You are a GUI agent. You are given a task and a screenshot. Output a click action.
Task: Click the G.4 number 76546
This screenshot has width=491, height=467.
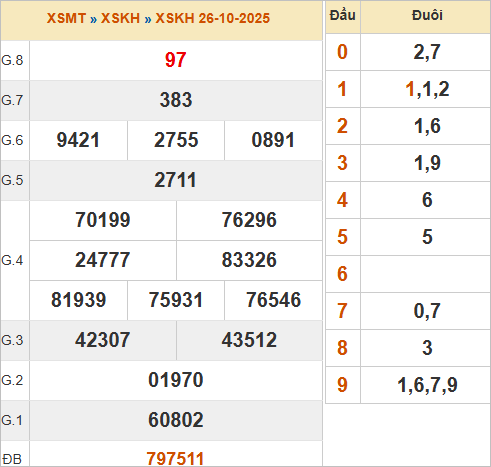(273, 300)
